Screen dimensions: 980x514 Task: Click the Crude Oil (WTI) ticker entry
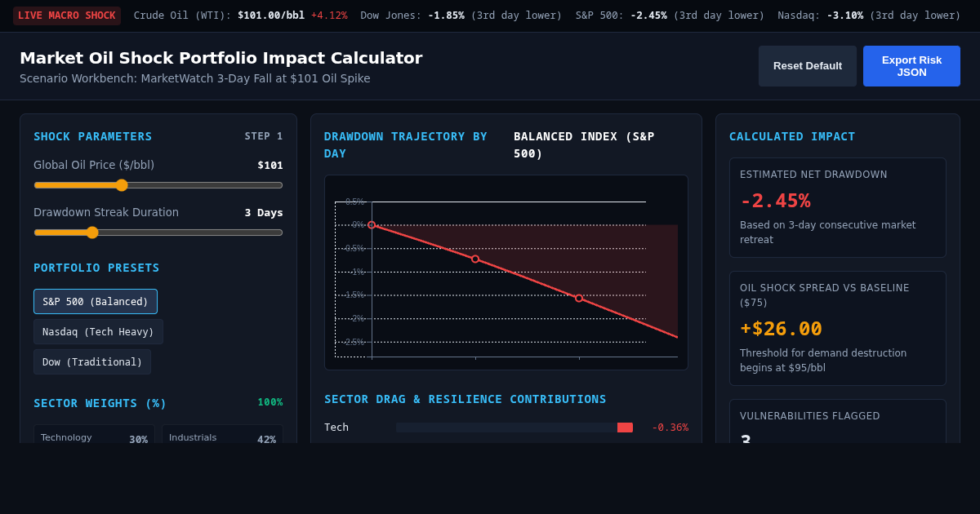[x=240, y=16]
